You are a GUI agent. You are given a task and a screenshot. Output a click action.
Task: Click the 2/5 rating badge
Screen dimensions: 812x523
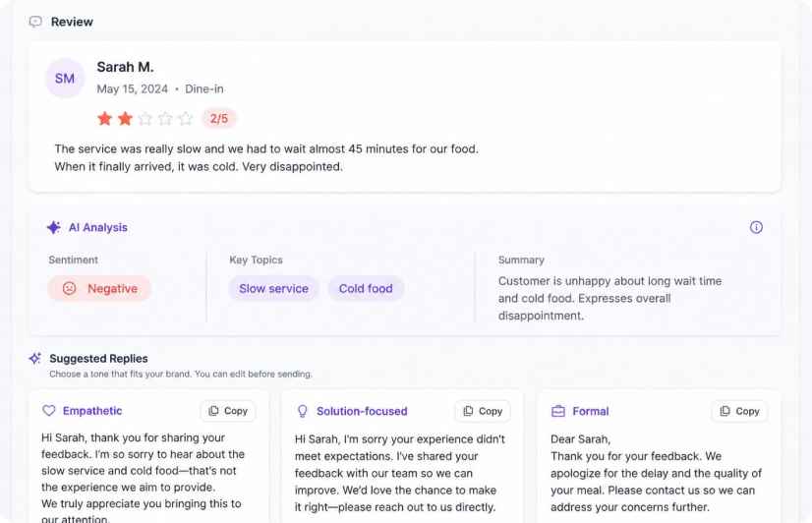[x=219, y=119]
